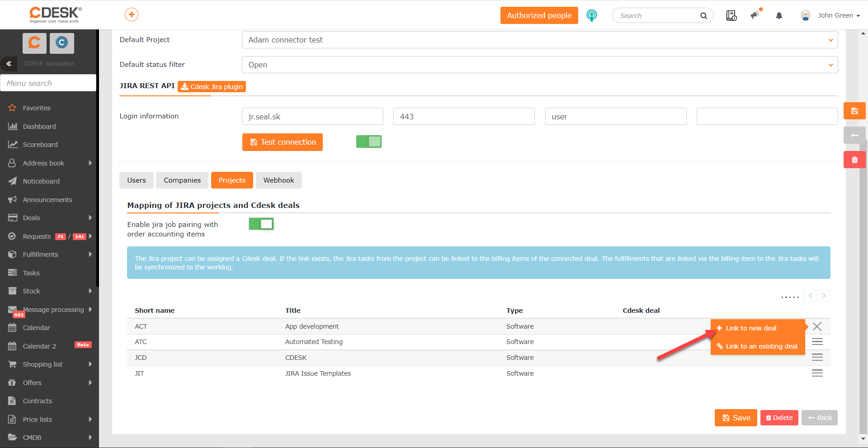
Task: Toggle Enable jira job pairing switch
Action: point(261,224)
